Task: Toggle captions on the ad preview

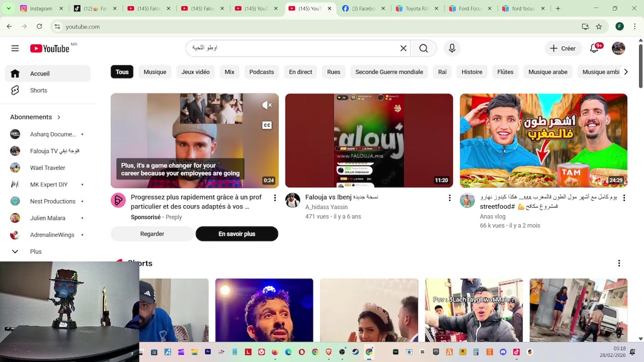Action: pos(267,125)
